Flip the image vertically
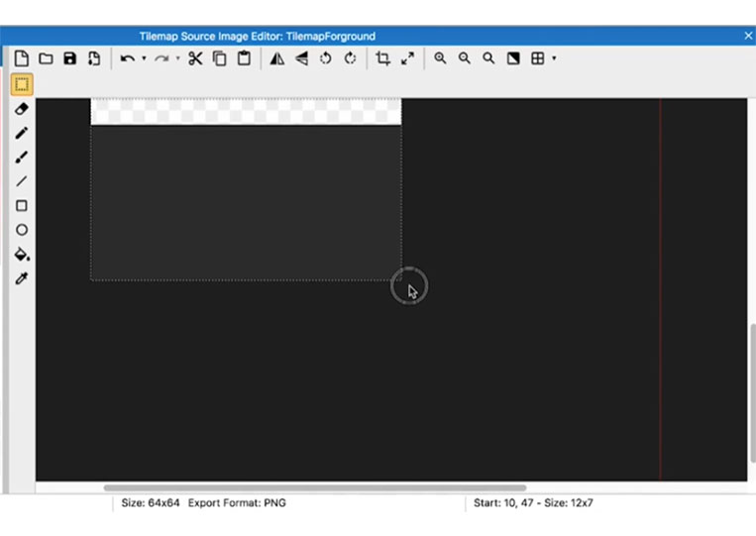Image resolution: width=756 pixels, height=536 pixels. pyautogui.click(x=302, y=58)
